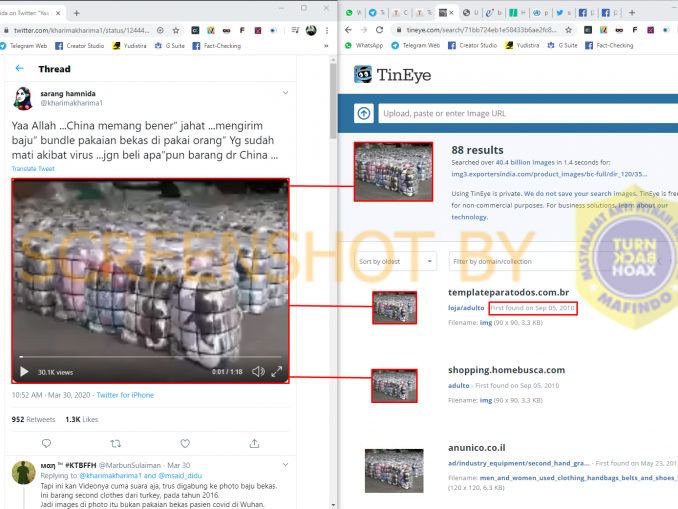This screenshot has width=678, height=509.
Task: View the 1.3K Likes list
Action: 82,419
